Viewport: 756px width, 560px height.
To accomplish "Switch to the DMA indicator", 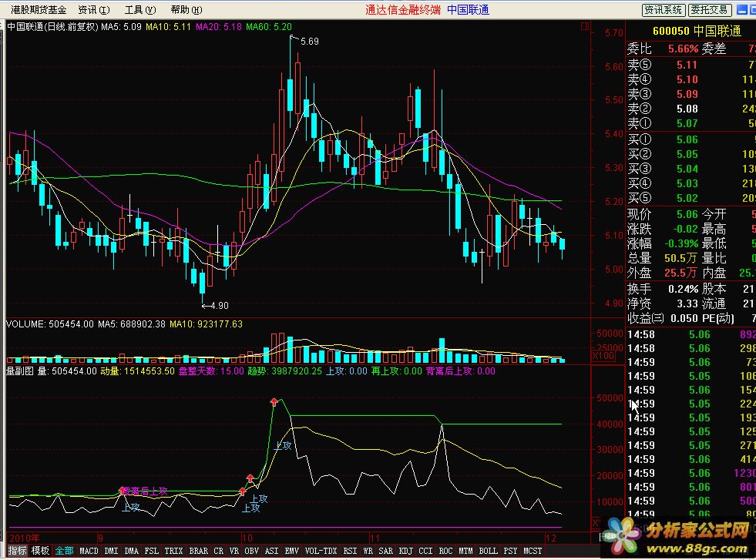I will point(131,550).
